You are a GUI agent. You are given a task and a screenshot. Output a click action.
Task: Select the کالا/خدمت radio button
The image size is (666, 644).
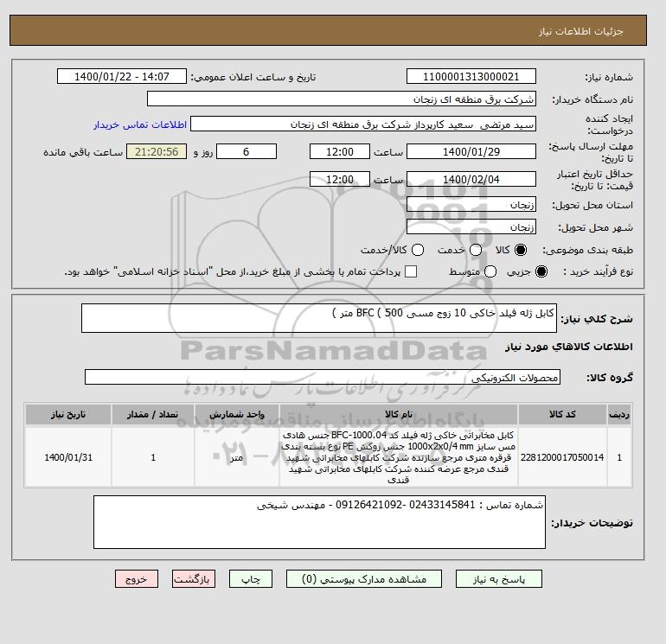click(x=418, y=250)
